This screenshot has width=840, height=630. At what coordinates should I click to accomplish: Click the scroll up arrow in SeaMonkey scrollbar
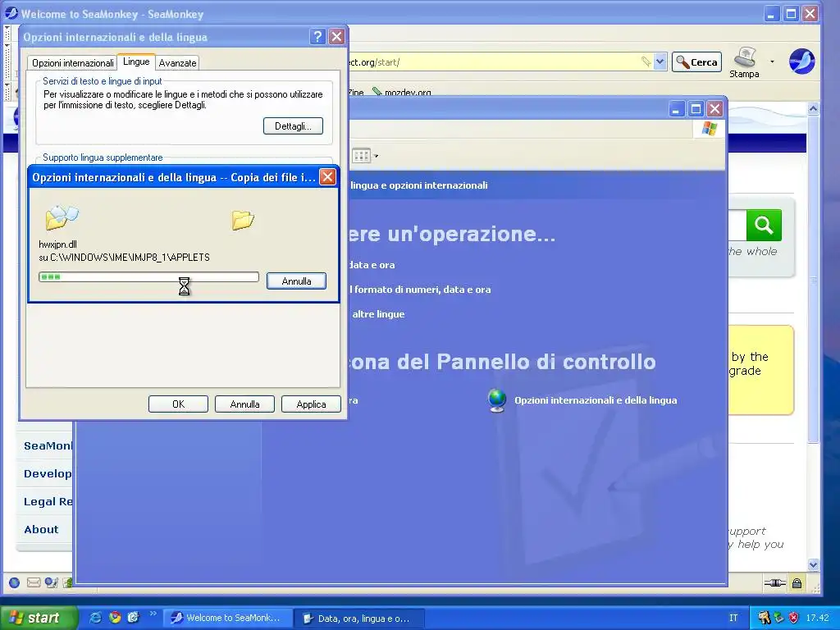813,109
